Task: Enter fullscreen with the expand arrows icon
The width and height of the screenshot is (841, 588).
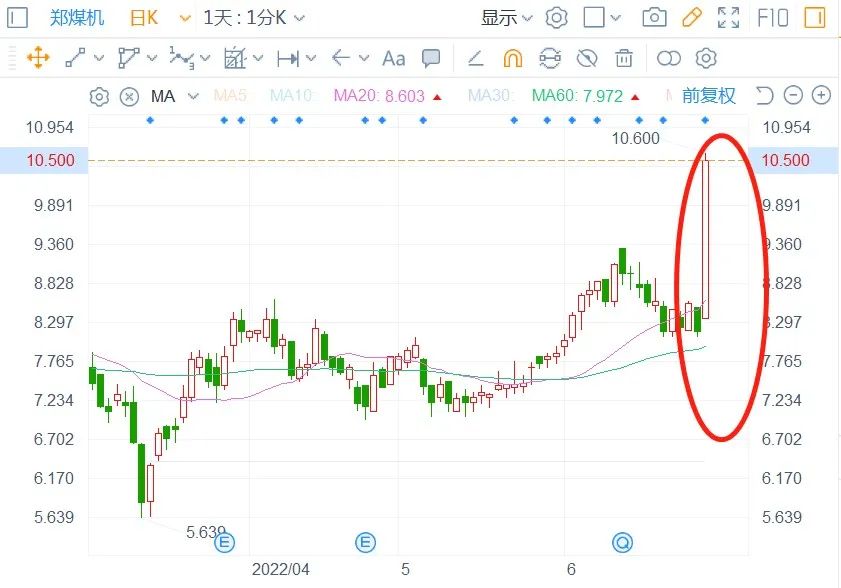Action: [729, 18]
